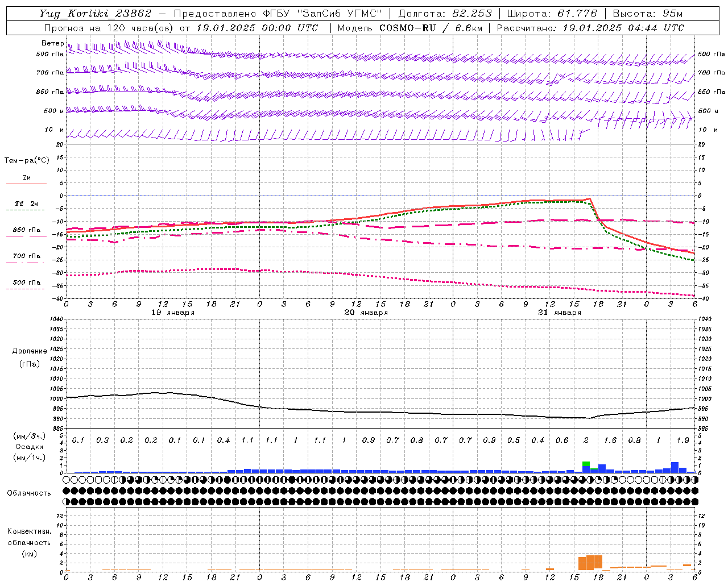Click 'Прогноз на 120 часа(ов)' forecast label

(109, 28)
